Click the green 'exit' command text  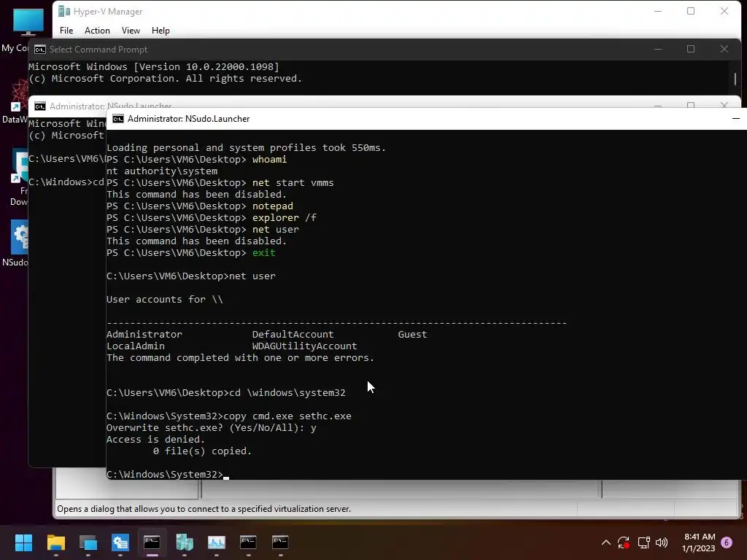click(264, 253)
